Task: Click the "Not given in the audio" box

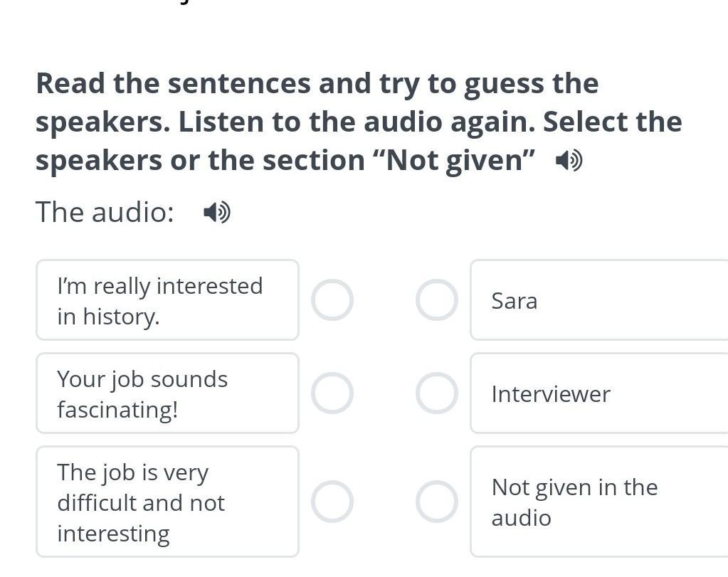Action: tap(598, 502)
